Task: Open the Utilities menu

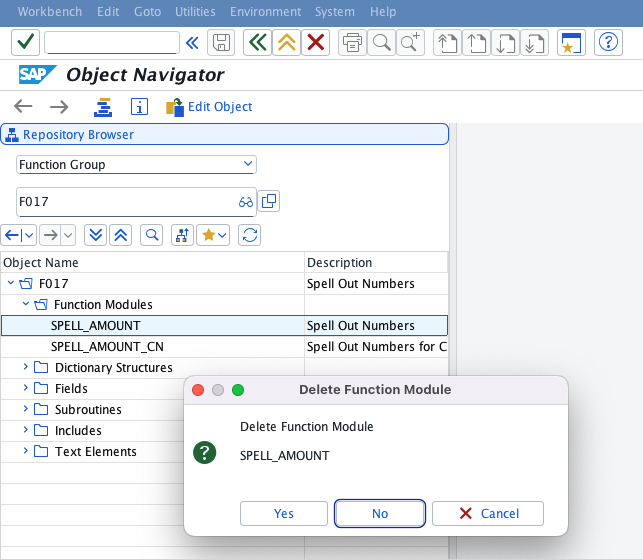Action: 195,11
